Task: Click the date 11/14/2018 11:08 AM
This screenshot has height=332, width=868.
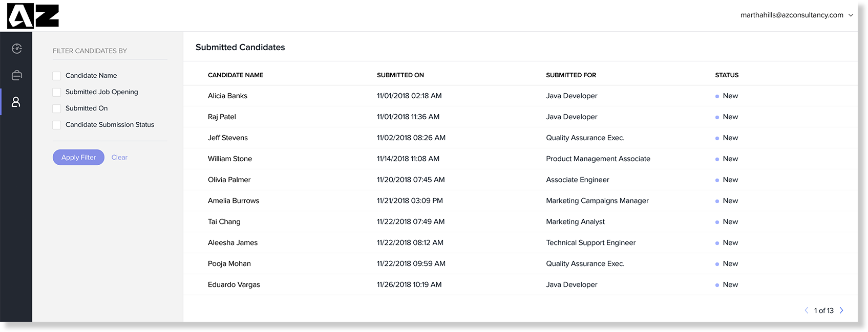Action: [408, 159]
